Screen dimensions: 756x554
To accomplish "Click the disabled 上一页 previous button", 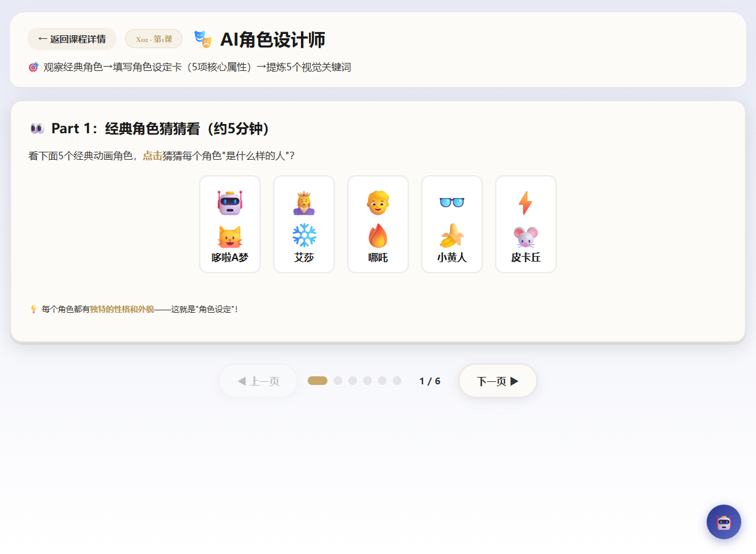I will tap(258, 381).
